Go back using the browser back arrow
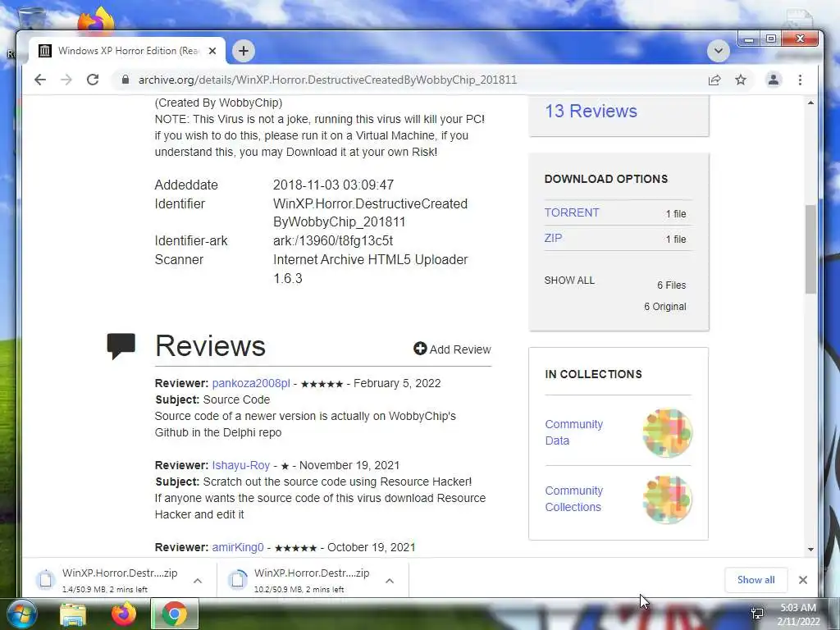Viewport: 840px width, 630px height. coord(40,80)
